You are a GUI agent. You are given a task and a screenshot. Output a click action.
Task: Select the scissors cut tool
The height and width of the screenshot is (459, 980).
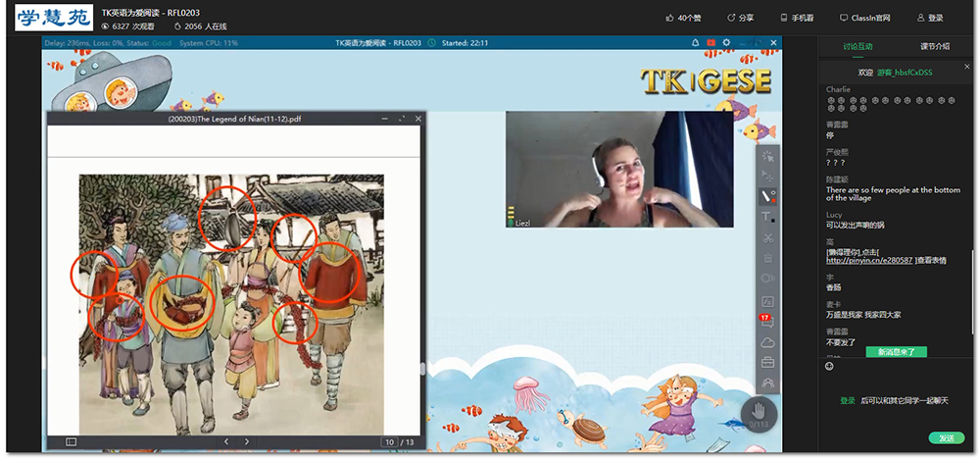[x=767, y=237]
